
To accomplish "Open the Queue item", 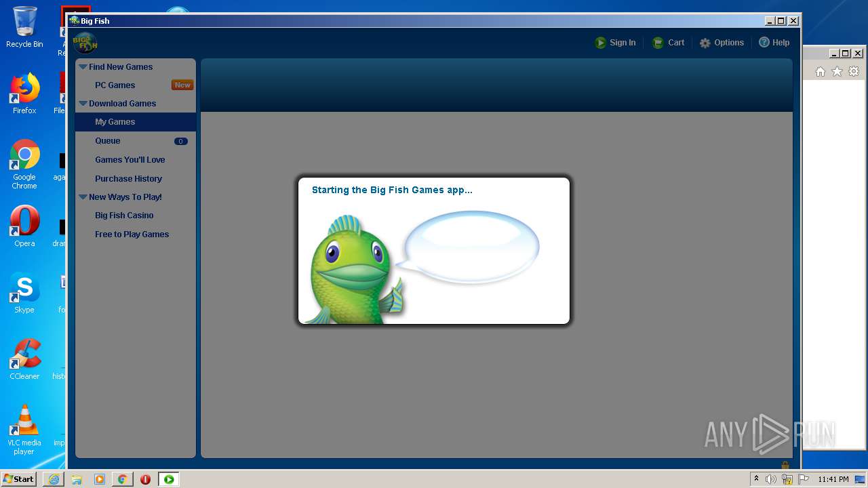I will [108, 141].
